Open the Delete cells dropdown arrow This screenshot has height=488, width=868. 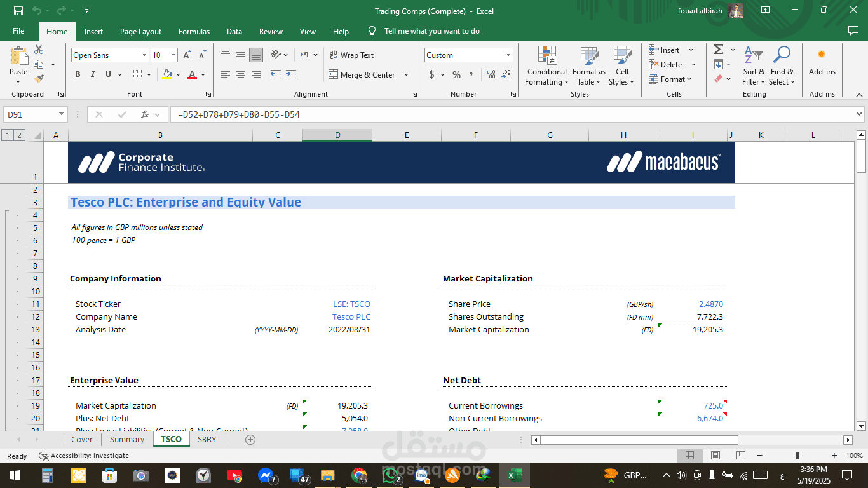693,65
